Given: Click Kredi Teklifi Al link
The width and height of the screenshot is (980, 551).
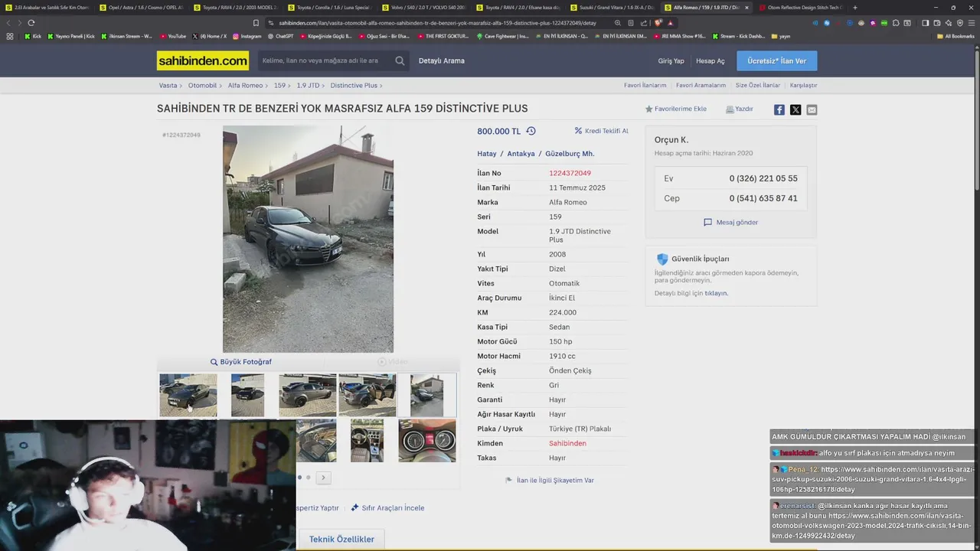Looking at the screenshot, I should (601, 131).
